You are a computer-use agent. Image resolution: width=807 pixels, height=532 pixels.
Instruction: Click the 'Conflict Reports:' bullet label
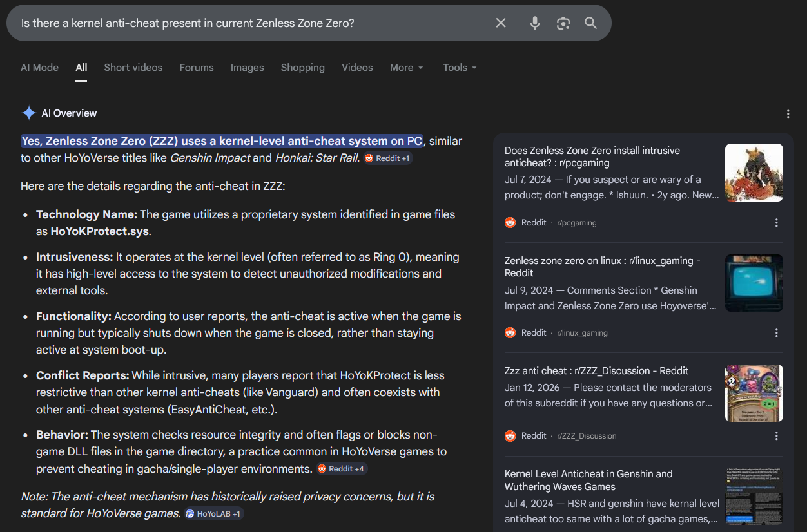pyautogui.click(x=83, y=375)
